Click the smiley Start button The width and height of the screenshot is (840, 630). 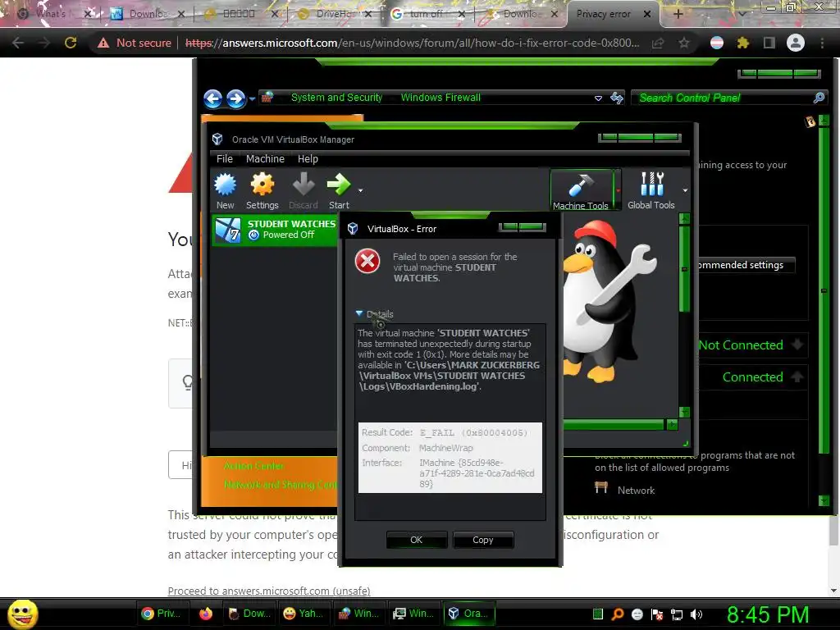tap(22, 614)
